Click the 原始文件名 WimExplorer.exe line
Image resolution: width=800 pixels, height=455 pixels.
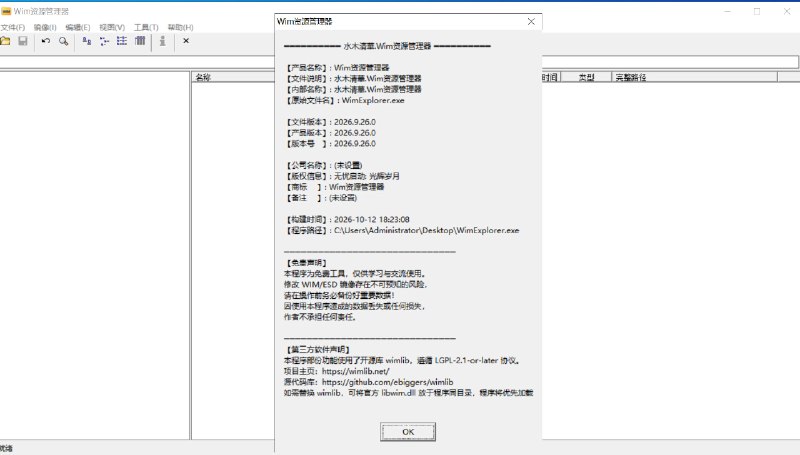pyautogui.click(x=344, y=100)
